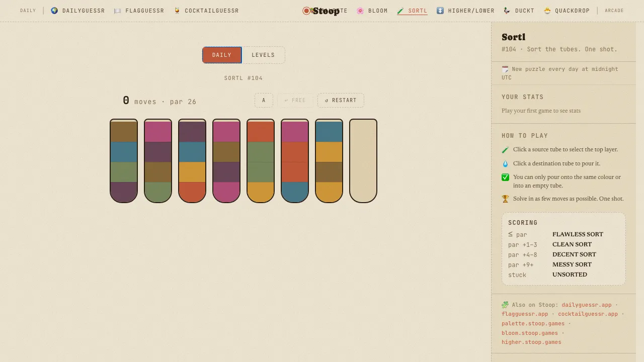
Task: Click the 'SORTL #104' puzzle label
Action: [x=244, y=78]
